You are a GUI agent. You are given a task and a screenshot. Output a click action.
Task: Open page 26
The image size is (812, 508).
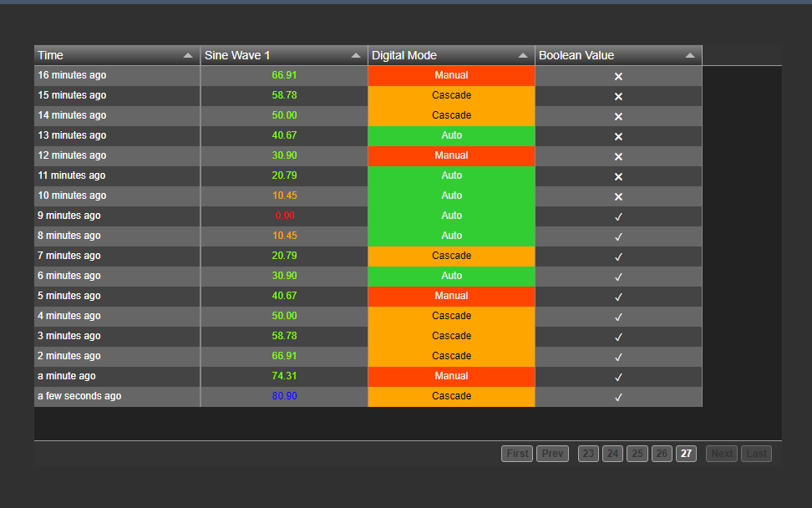click(662, 454)
